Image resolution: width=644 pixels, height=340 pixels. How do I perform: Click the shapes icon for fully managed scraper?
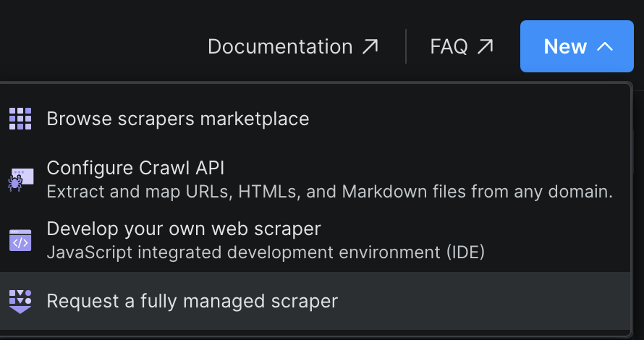pyautogui.click(x=20, y=300)
